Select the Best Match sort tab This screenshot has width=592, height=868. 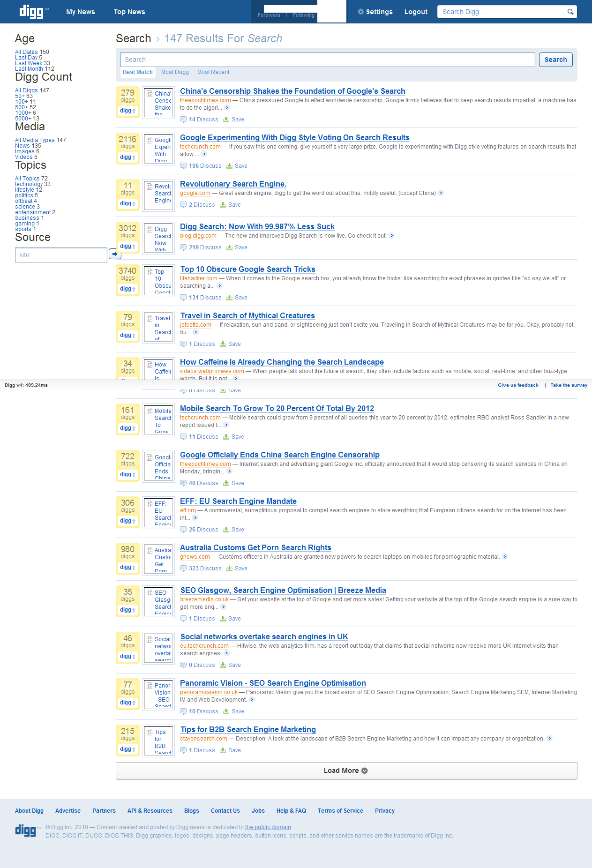tap(138, 72)
